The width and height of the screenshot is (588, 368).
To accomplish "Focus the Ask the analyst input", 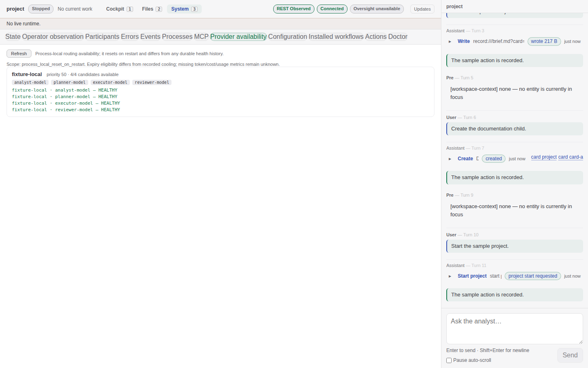I will pos(514,329).
